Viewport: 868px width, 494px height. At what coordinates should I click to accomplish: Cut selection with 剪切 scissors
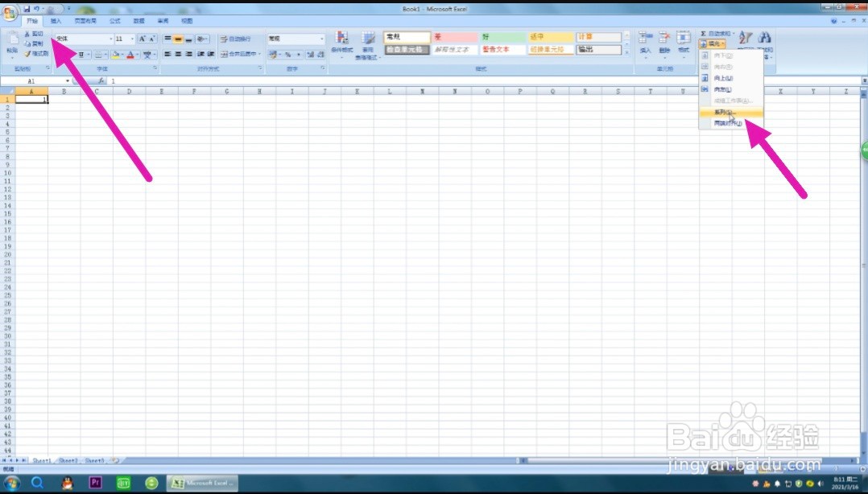(33, 35)
